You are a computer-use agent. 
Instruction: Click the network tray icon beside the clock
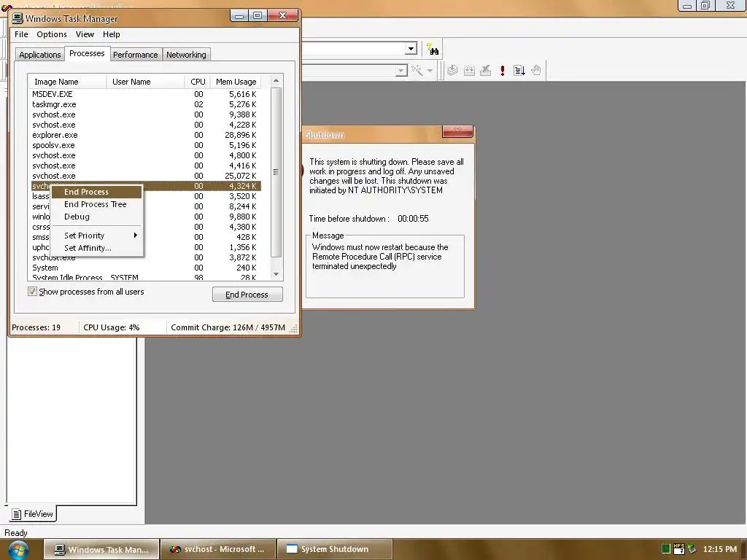pos(692,549)
